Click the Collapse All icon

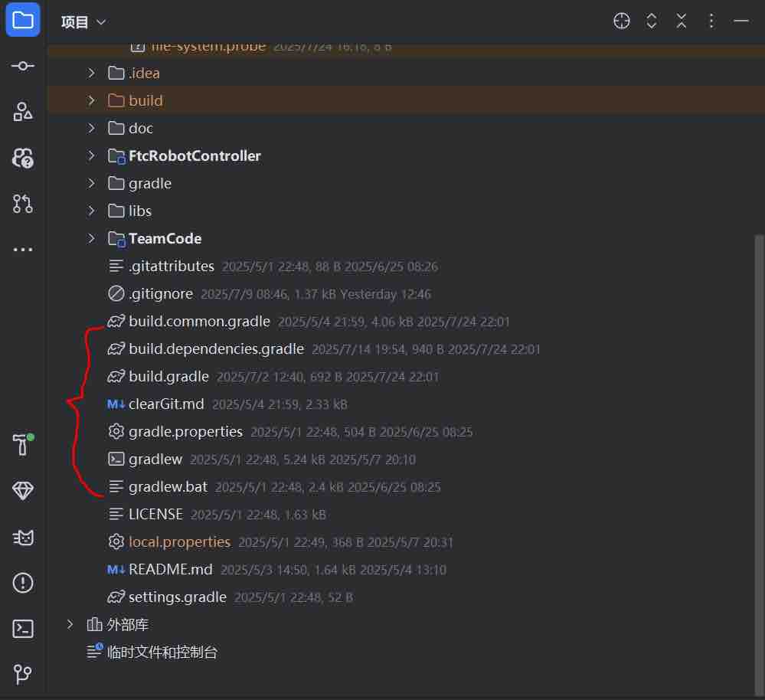[x=681, y=21]
